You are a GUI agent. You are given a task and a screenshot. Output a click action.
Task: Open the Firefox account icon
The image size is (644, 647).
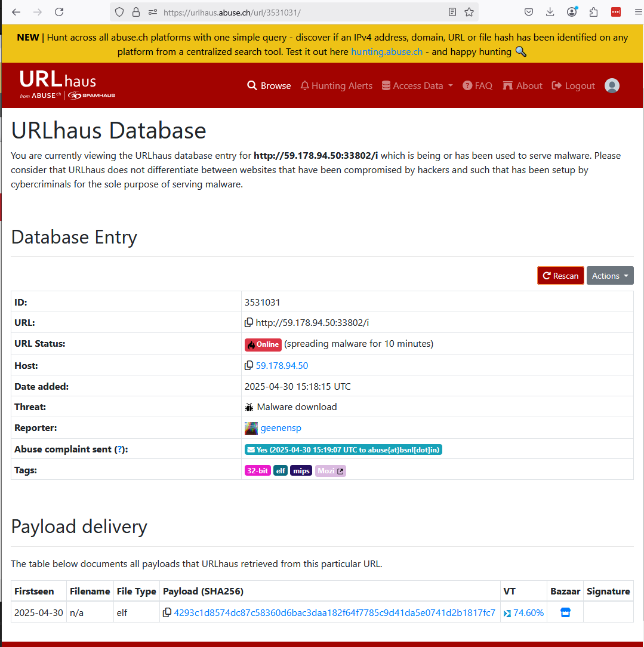pos(572,12)
